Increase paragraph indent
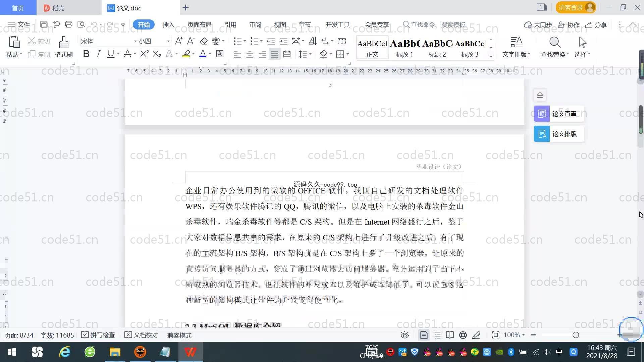Screen dimensions: 644x362 (283, 41)
